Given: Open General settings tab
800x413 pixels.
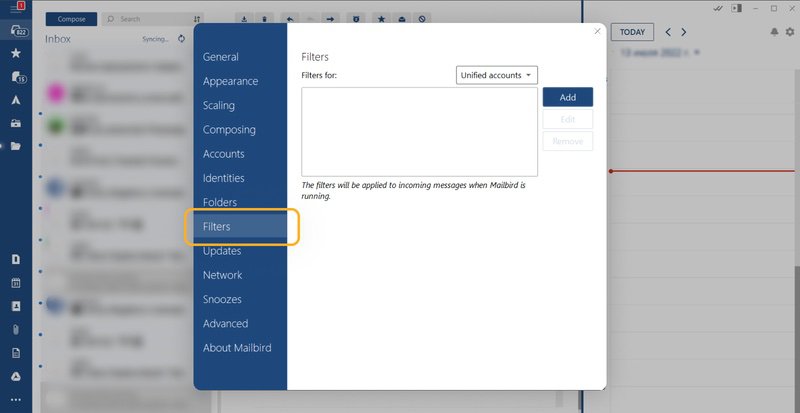Looking at the screenshot, I should 220,57.
